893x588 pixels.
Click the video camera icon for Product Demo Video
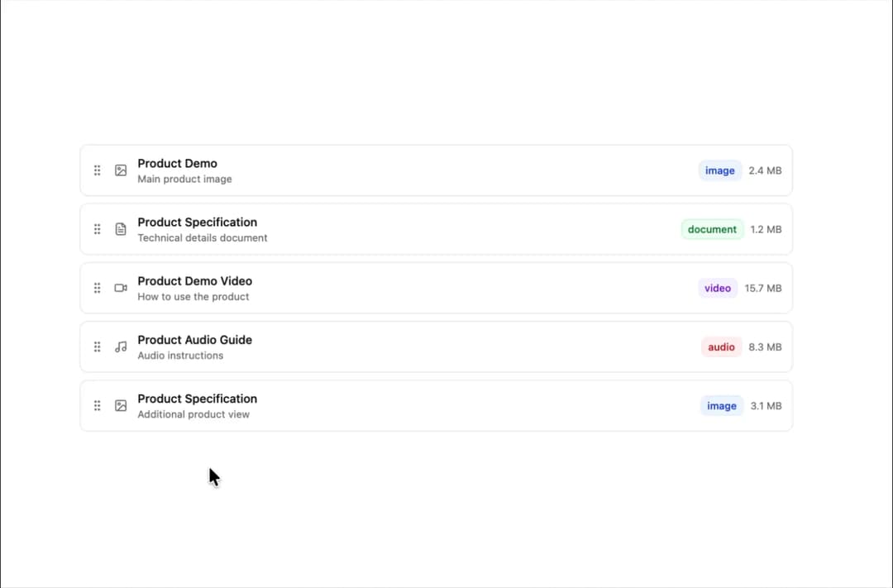click(121, 288)
